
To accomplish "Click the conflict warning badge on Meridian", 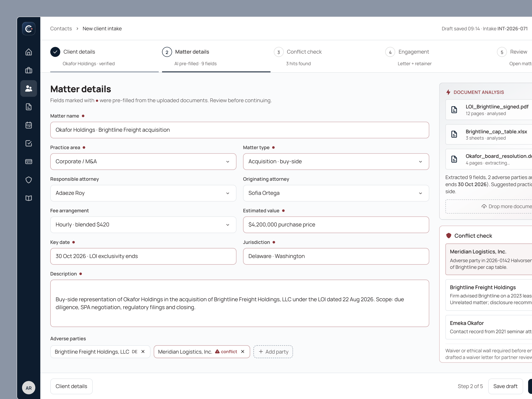I will [226, 352].
